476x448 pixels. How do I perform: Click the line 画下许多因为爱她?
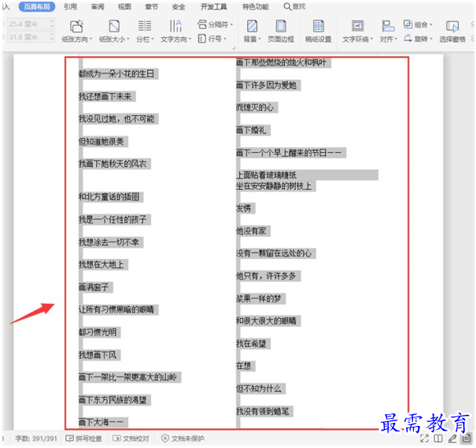(266, 85)
